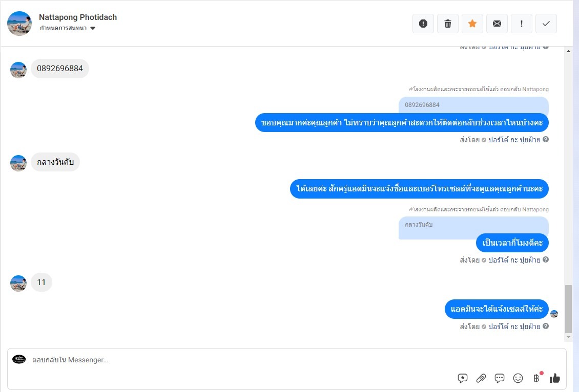Flag conversation with the exclamation mark button
The height and width of the screenshot is (392, 579).
pos(522,24)
